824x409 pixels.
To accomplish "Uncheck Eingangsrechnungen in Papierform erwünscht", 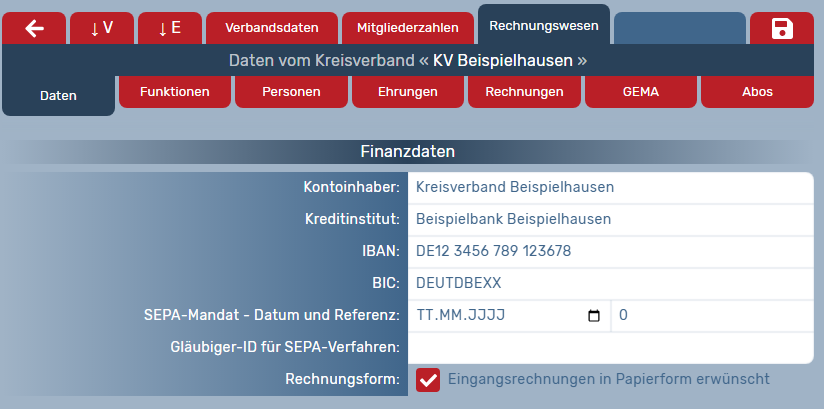I will point(428,380).
